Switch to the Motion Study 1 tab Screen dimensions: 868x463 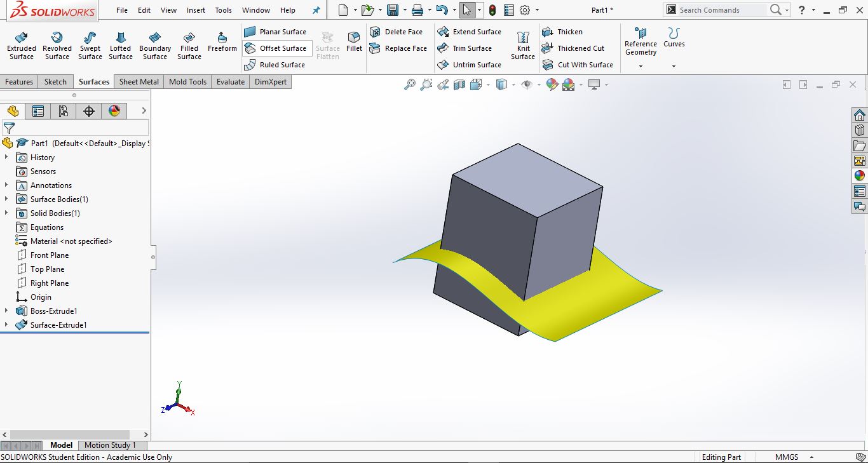point(110,445)
